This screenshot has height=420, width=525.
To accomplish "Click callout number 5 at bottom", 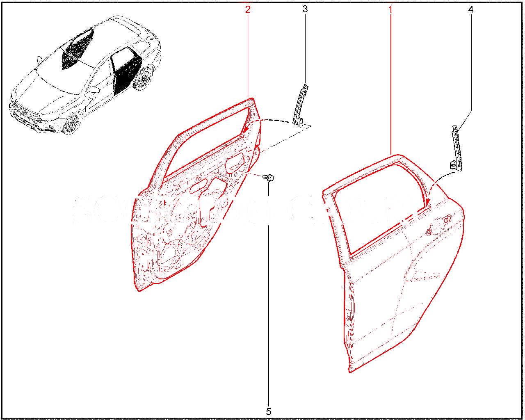I will pos(269,411).
